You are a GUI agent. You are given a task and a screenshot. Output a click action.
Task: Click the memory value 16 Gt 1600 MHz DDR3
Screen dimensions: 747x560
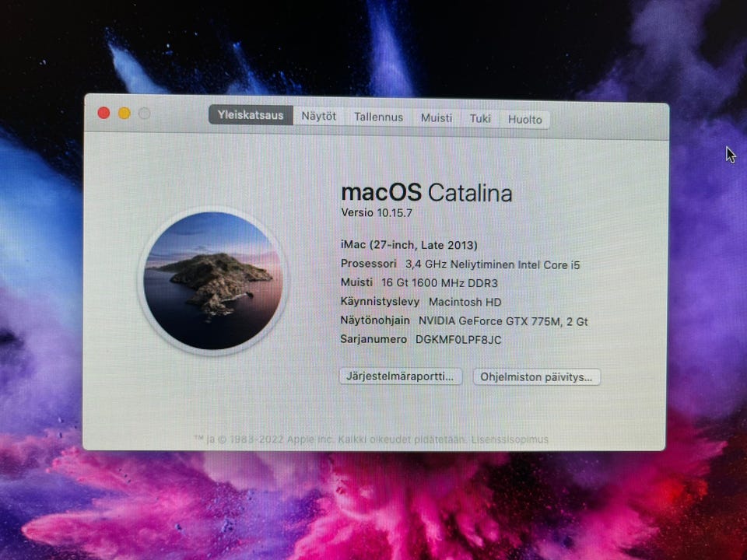tap(439, 283)
